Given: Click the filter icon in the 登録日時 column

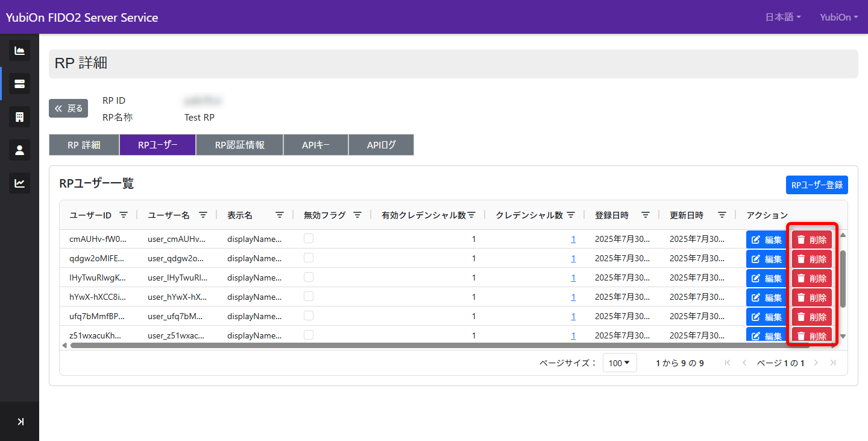Looking at the screenshot, I should tap(646, 215).
